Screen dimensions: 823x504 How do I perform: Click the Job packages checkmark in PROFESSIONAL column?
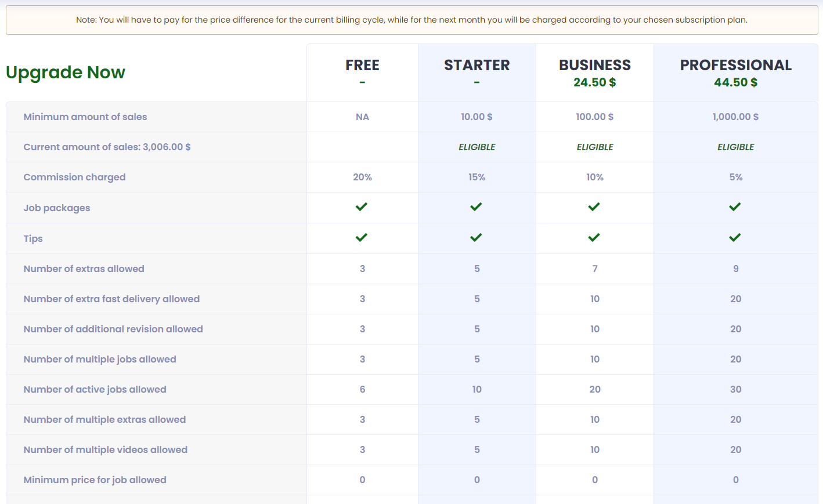[x=735, y=207]
